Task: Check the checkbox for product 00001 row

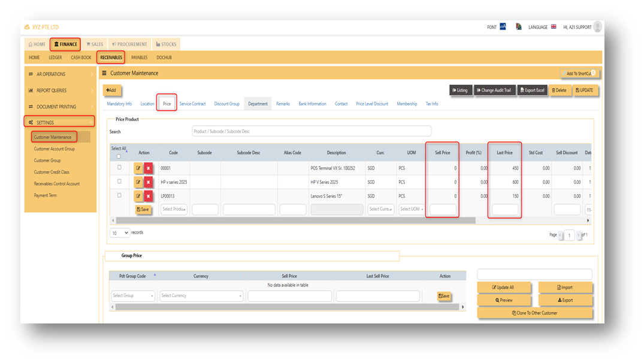Action: (119, 168)
